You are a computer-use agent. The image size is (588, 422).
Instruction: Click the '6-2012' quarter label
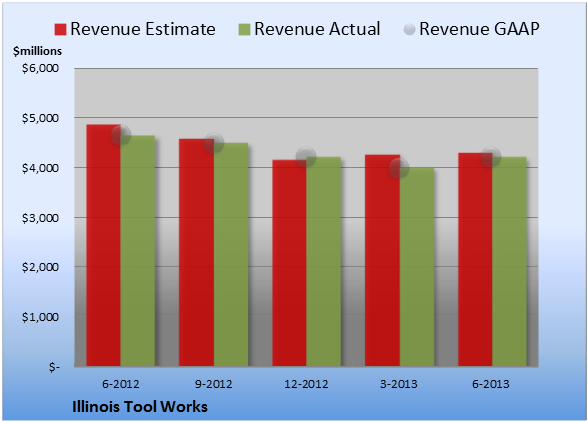[121, 384]
